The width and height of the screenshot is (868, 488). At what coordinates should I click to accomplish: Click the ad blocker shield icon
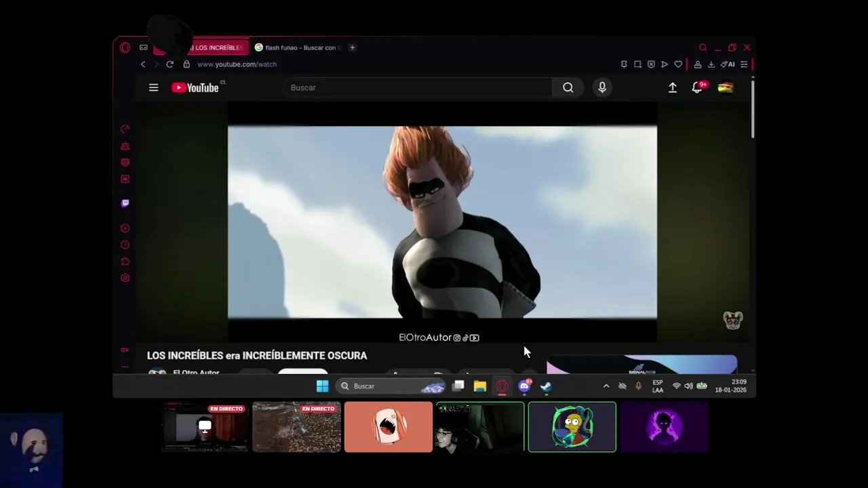pos(651,64)
